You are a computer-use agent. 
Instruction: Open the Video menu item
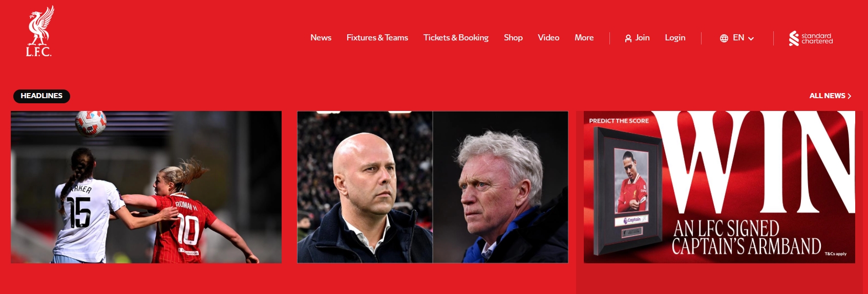(548, 38)
